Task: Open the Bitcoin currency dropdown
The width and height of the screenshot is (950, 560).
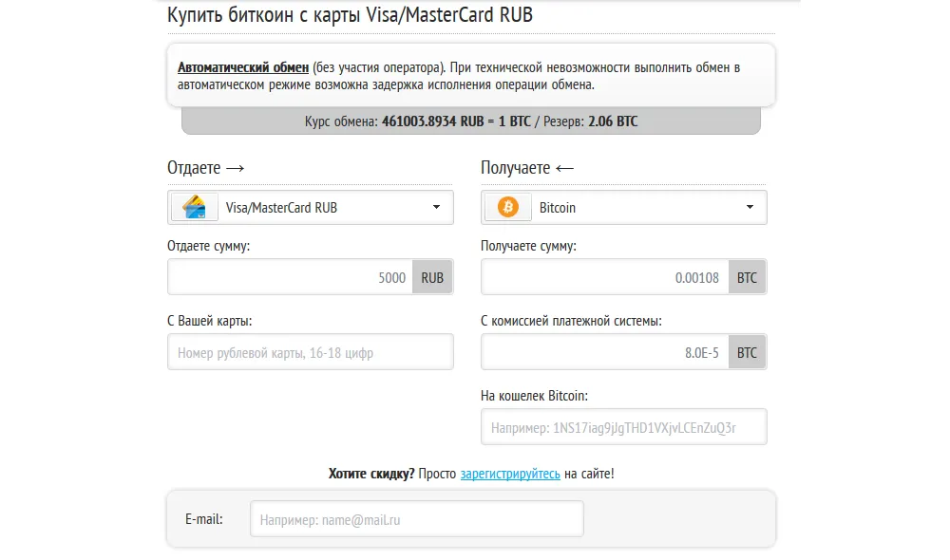Action: pyautogui.click(x=617, y=207)
